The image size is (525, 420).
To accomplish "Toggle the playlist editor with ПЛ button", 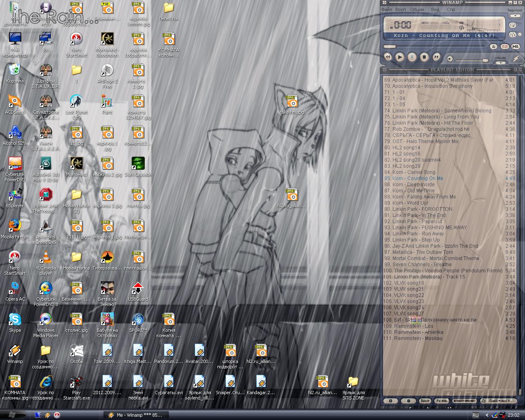I will pyautogui.click(x=505, y=47).
